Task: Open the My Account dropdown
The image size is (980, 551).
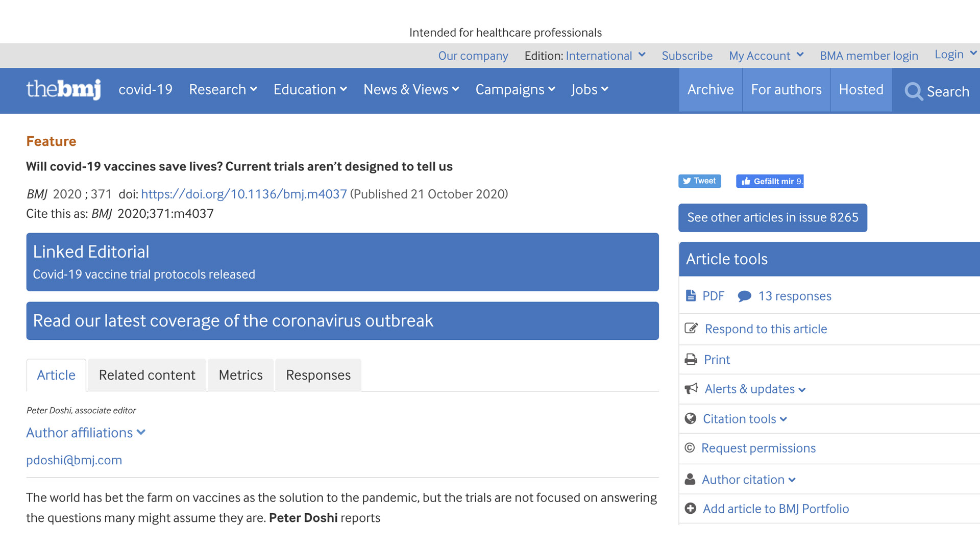Action: tap(766, 56)
